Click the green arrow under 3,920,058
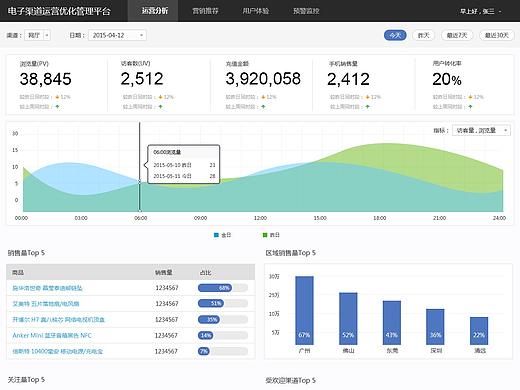The height and width of the screenshot is (390, 520). click(263, 107)
